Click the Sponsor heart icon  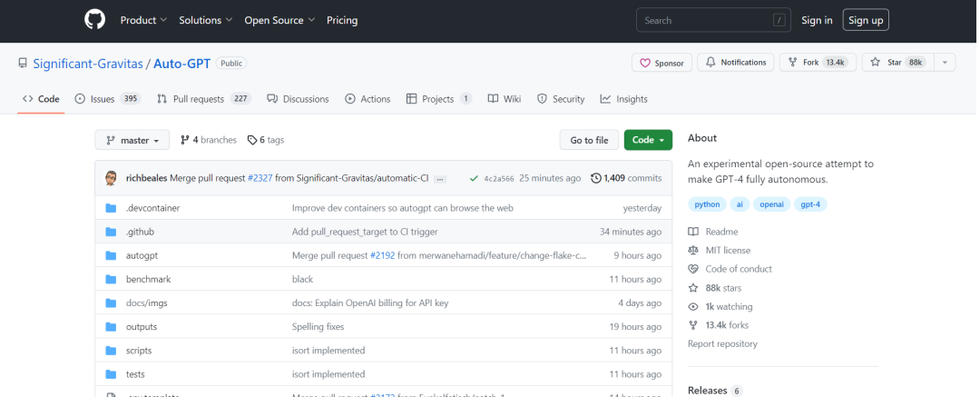[x=645, y=63]
